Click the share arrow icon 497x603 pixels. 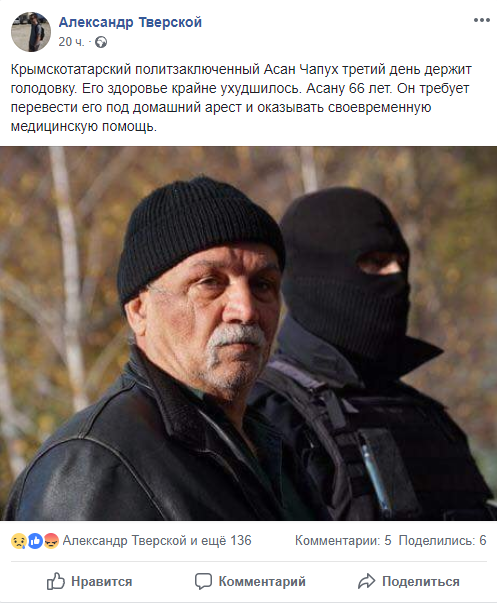366,581
